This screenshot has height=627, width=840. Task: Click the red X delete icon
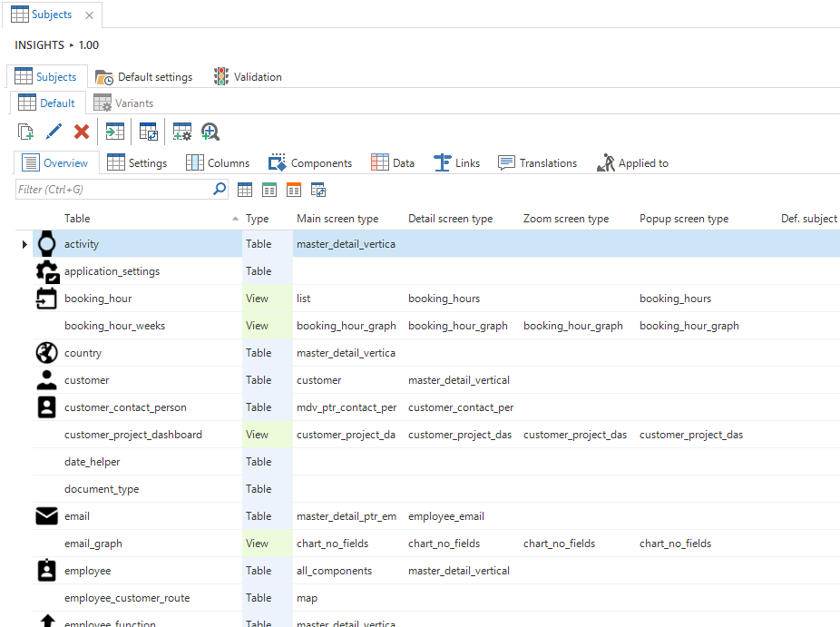[x=82, y=132]
